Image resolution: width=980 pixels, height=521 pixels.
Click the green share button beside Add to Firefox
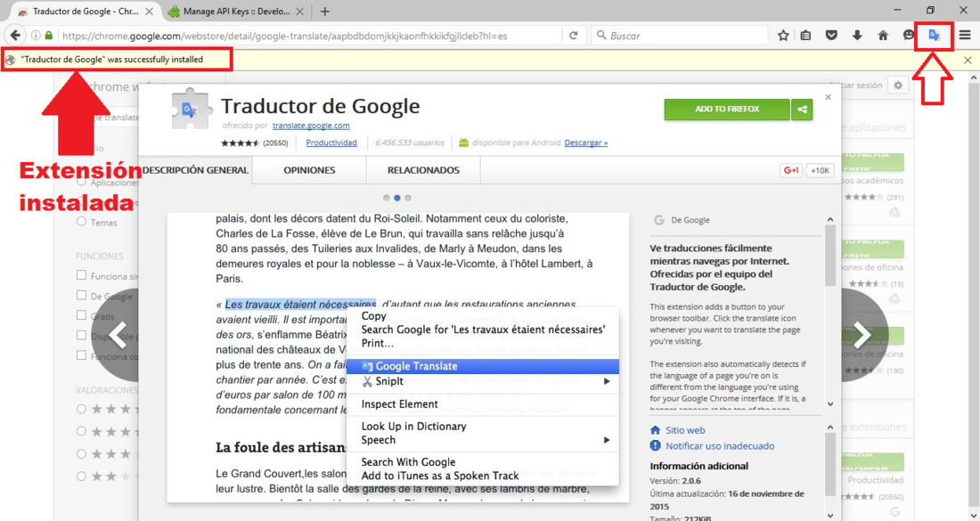pyautogui.click(x=802, y=110)
